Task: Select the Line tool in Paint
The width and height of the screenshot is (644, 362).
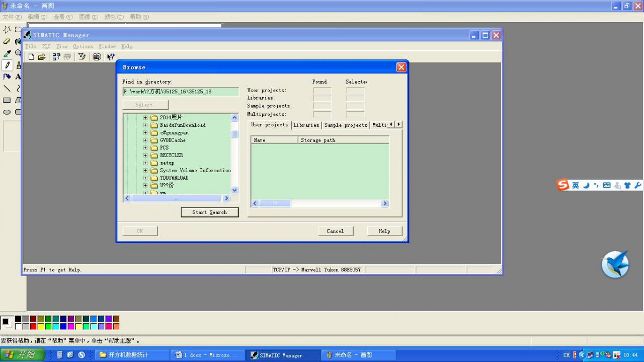Action: tap(7, 88)
